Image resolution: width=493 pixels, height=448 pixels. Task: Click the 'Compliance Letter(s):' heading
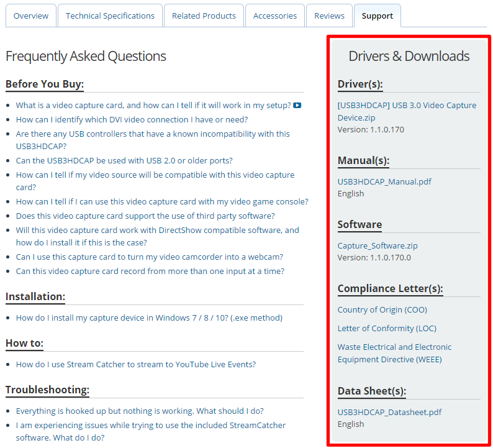point(390,289)
